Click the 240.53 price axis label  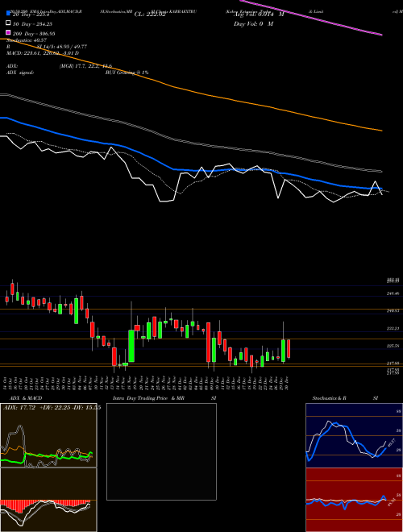393,310
